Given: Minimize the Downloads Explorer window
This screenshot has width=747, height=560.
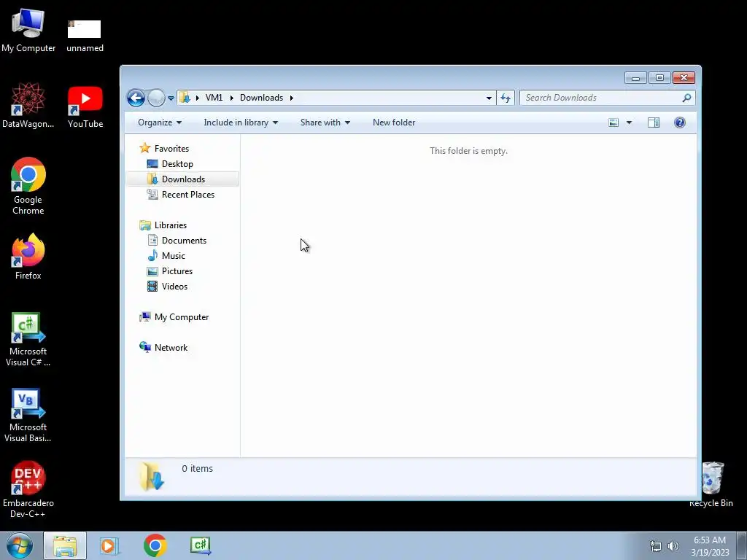Looking at the screenshot, I should pos(635,77).
